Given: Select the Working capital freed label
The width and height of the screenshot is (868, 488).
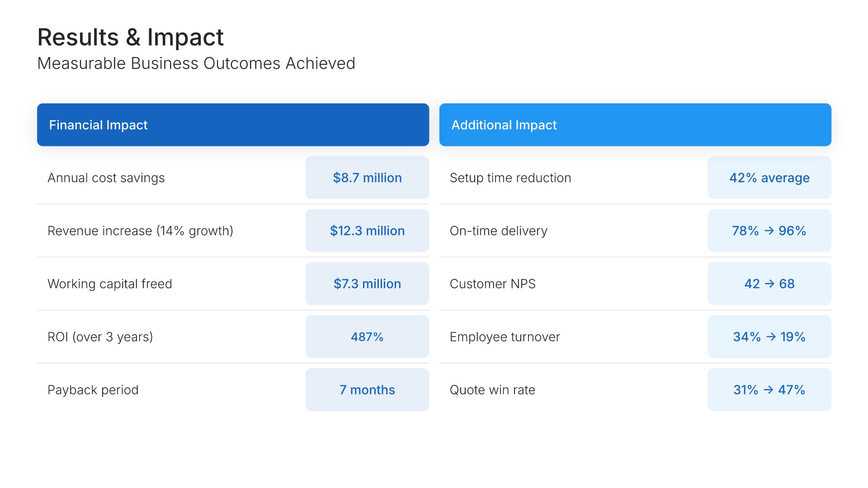Looking at the screenshot, I should click(x=110, y=284).
